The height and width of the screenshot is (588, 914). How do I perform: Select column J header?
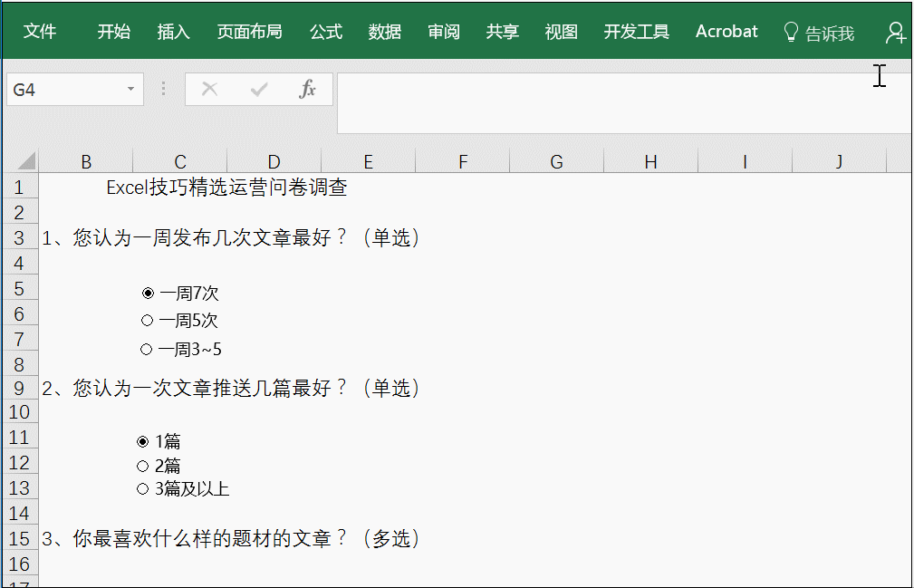tap(840, 161)
